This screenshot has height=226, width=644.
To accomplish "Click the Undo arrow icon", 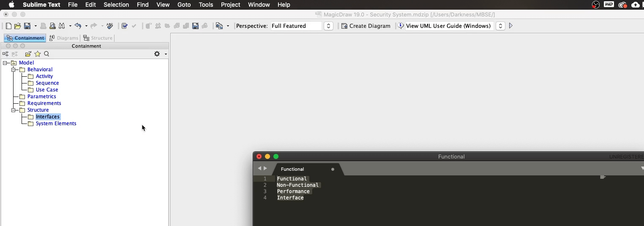I will 78,26.
